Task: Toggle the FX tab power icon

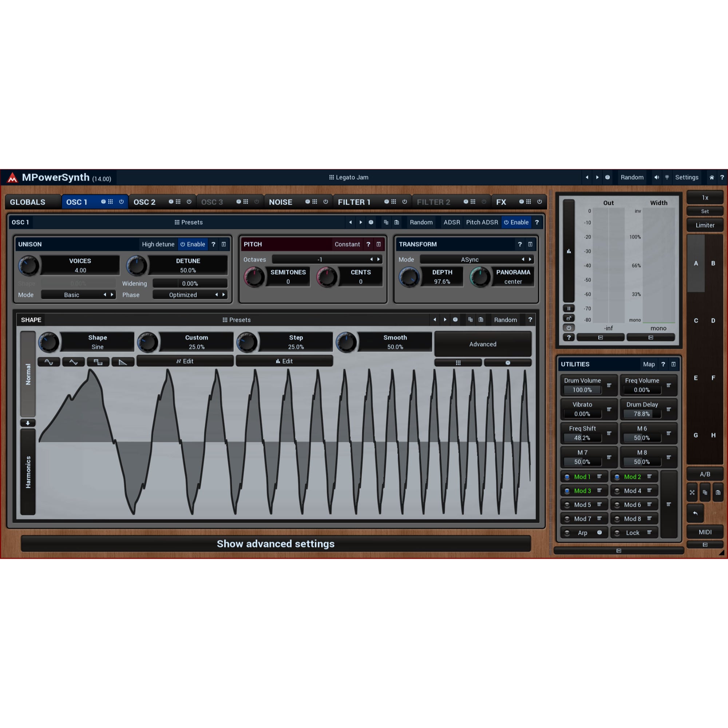Action: (539, 202)
